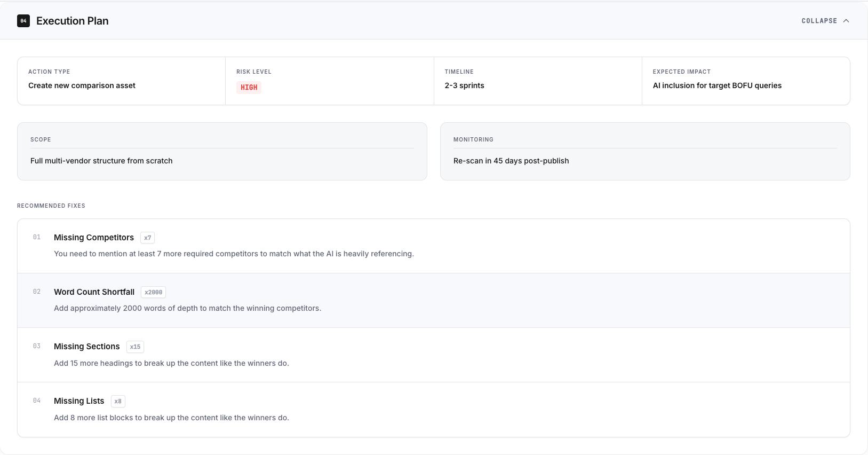Click the Missing Competitors fix title
The width and height of the screenshot is (868, 455).
(x=94, y=238)
